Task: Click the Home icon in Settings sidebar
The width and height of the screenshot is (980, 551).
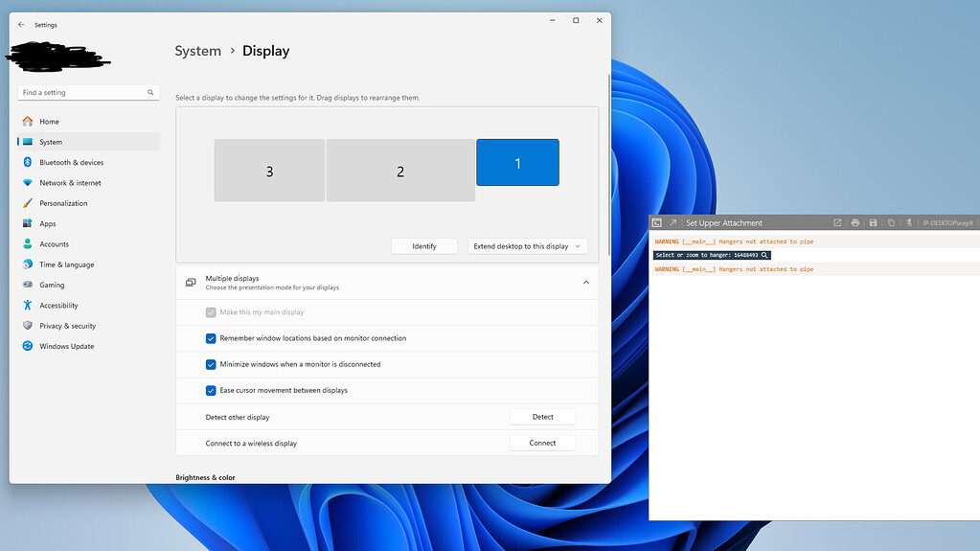Action: click(28, 122)
